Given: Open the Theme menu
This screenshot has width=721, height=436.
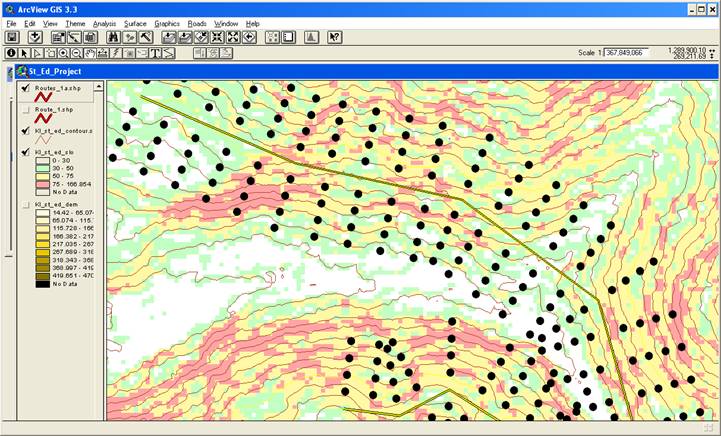Looking at the screenshot, I should (75, 22).
